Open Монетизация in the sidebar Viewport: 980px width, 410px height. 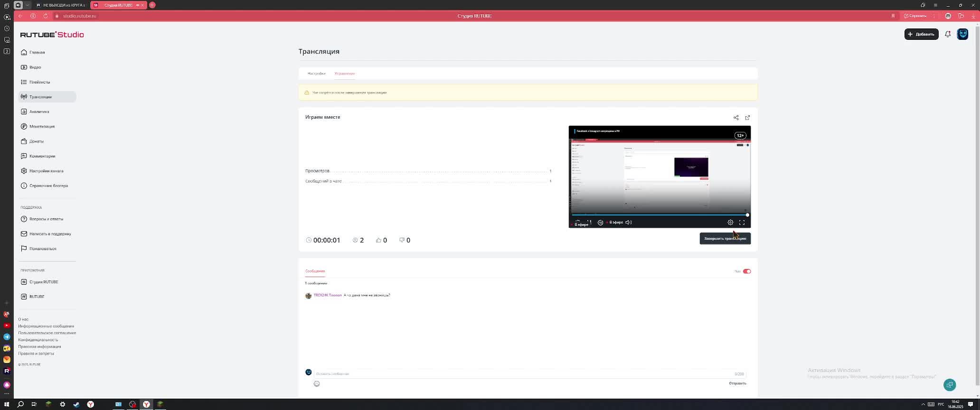[x=47, y=126]
